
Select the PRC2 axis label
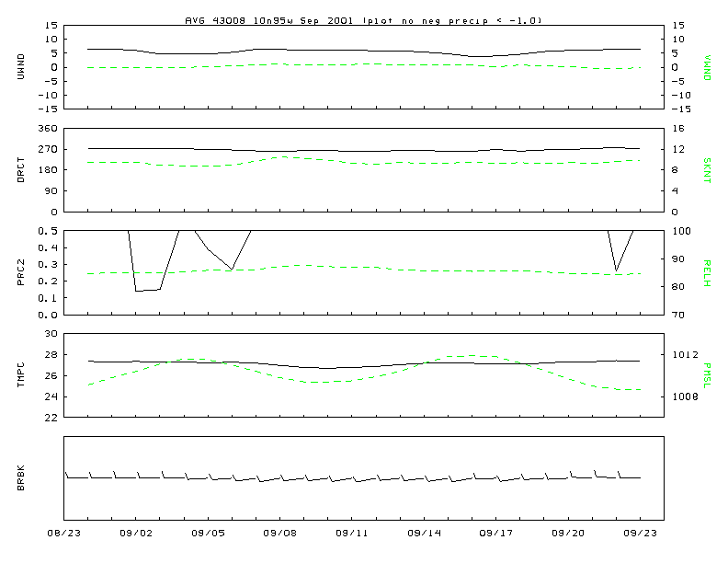21,272
